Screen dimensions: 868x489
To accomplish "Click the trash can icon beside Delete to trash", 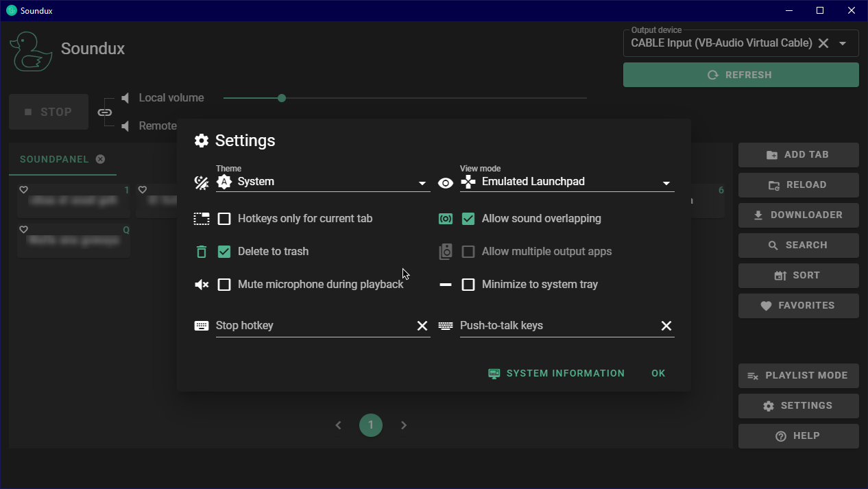I will 201,251.
